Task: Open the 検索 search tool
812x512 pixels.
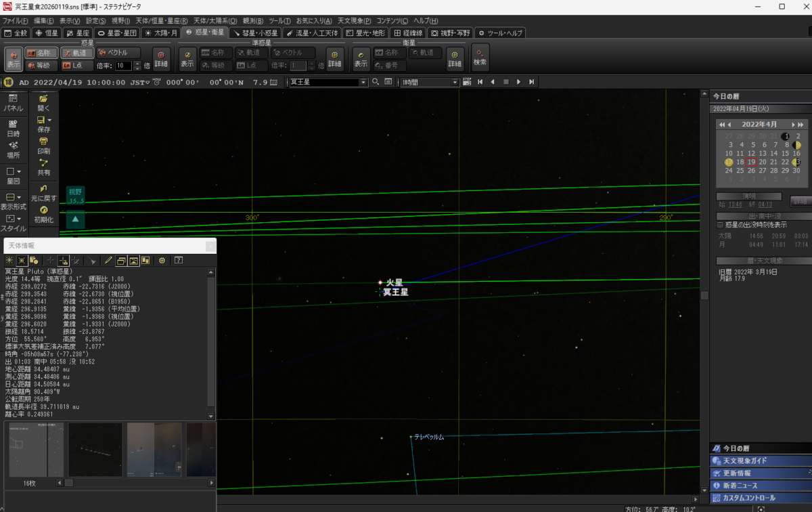Action: 480,59
